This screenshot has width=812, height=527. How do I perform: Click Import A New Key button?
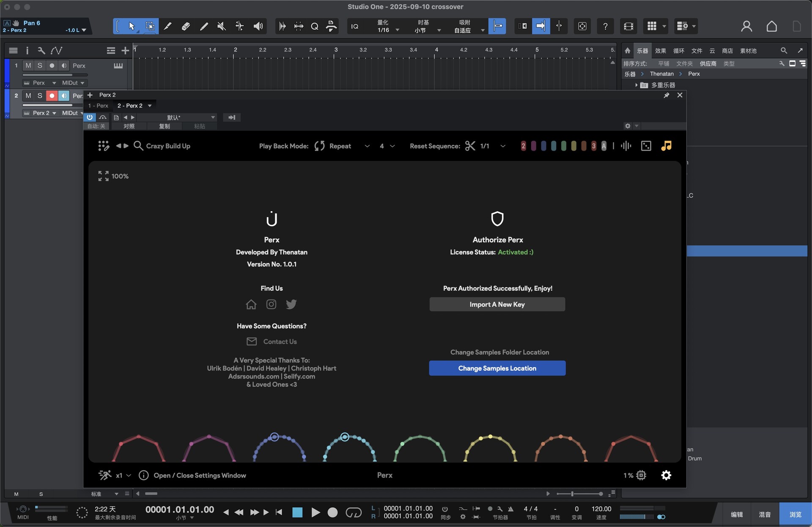coord(497,304)
